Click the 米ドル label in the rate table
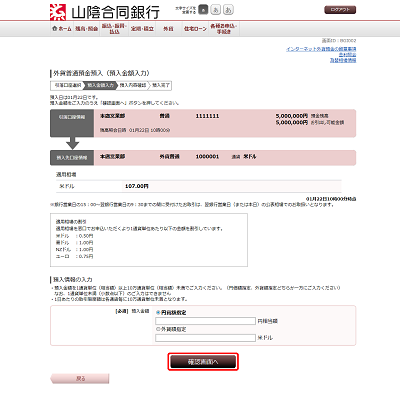Viewport: 400px width, 396px height. [x=67, y=186]
